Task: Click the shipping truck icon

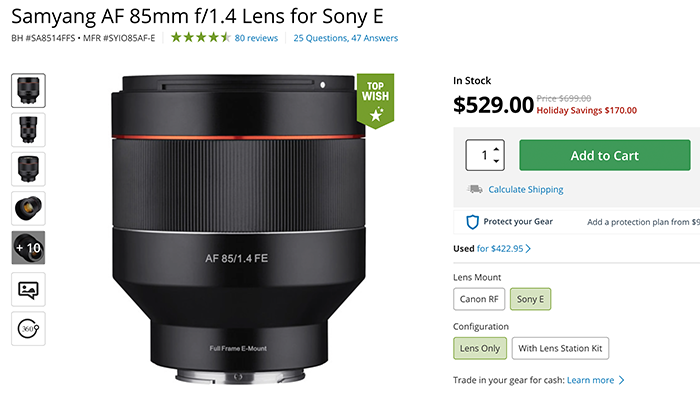Action: [475, 189]
